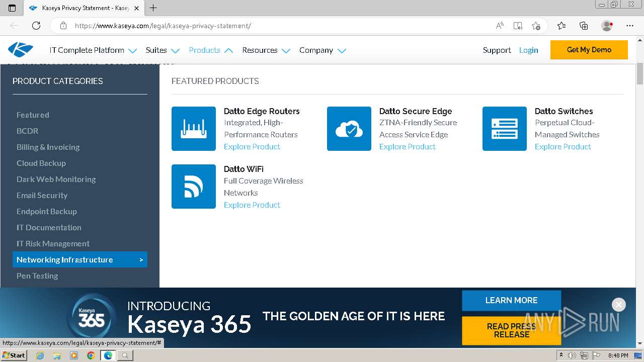The width and height of the screenshot is (644, 362).
Task: Click the taskbar clock showing 8:48 PM
Action: point(618,355)
